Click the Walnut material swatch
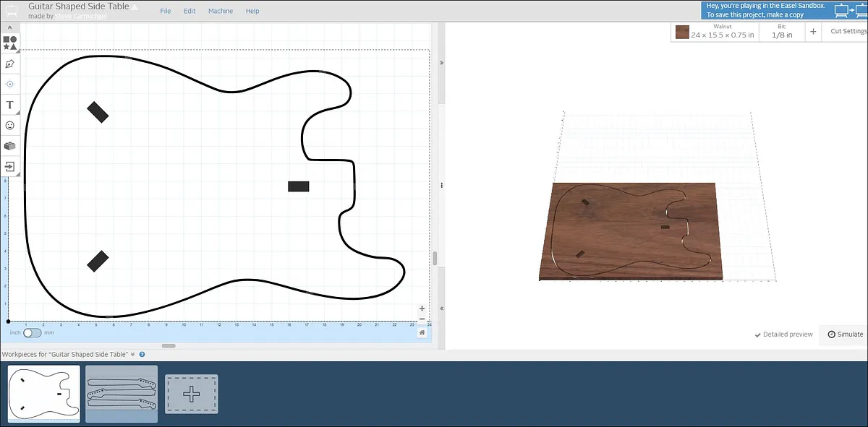Screen dimensions: 868x427 [x=682, y=32]
